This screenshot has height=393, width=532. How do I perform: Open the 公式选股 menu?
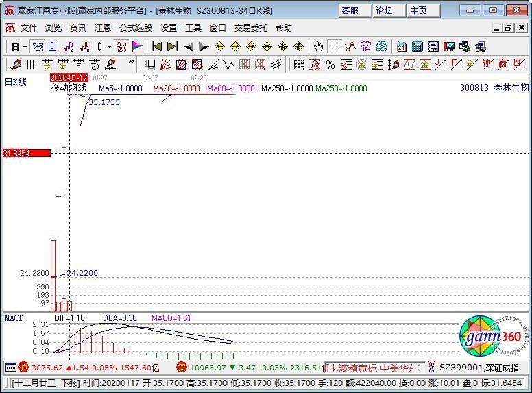(136, 28)
